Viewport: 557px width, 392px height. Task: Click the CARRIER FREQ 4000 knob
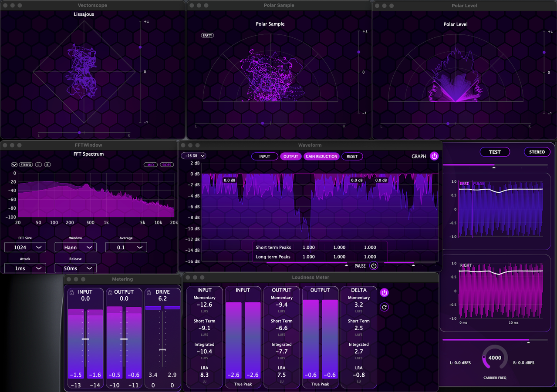[x=495, y=358]
